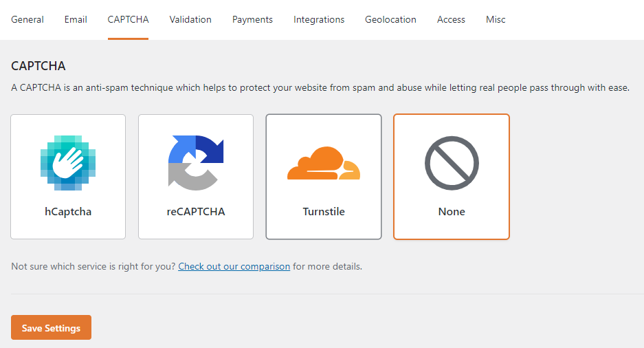
Task: Open the General settings tab
Action: pos(27,19)
